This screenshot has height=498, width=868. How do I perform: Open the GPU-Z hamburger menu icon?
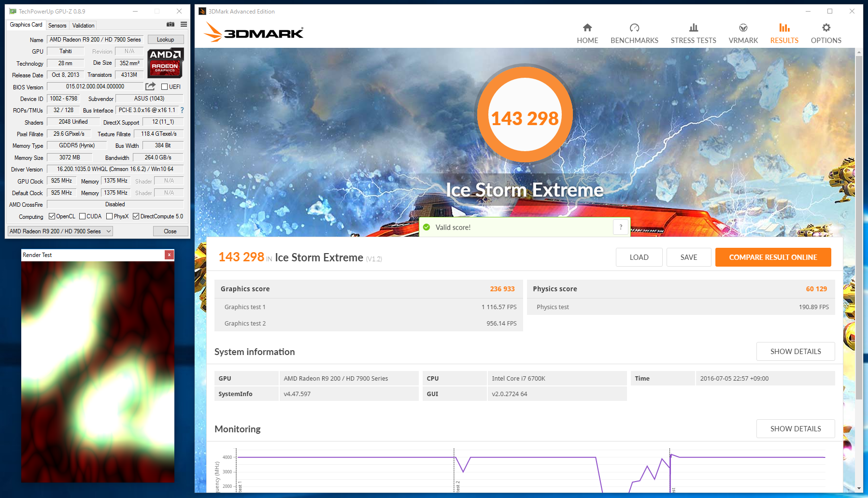coord(184,24)
